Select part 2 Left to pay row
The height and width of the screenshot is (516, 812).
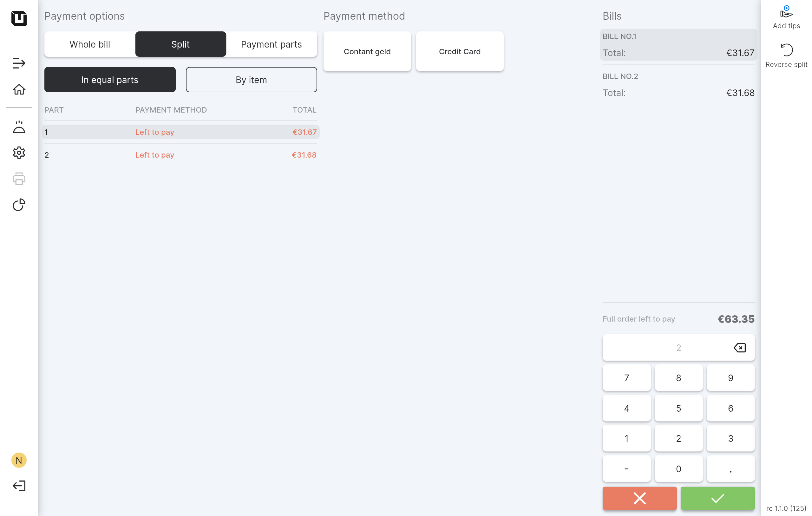pyautogui.click(x=180, y=155)
